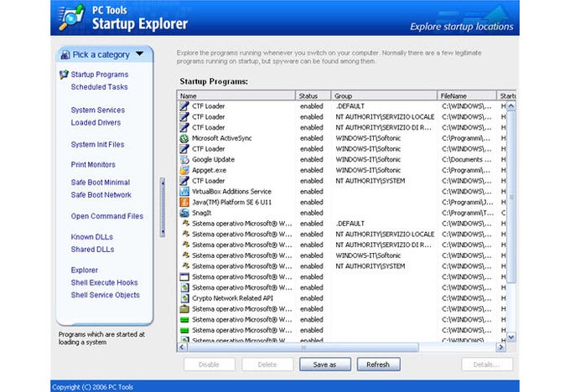Show Shared DLLs list
This screenshot has height=392, width=570.
pyautogui.click(x=92, y=250)
